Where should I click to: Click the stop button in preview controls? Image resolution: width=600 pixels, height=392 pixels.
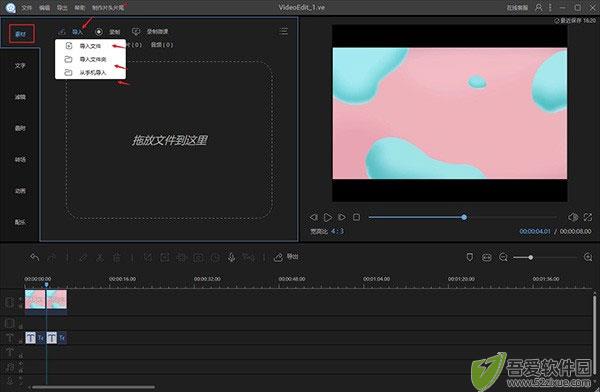point(356,217)
